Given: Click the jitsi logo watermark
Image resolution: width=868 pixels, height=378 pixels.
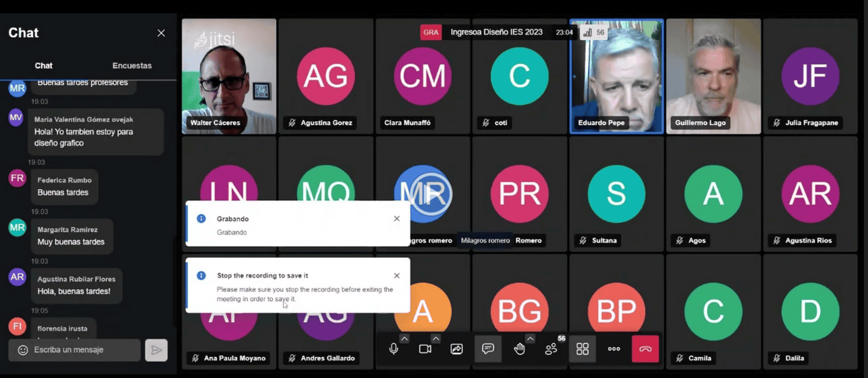Looking at the screenshot, I should (x=215, y=40).
